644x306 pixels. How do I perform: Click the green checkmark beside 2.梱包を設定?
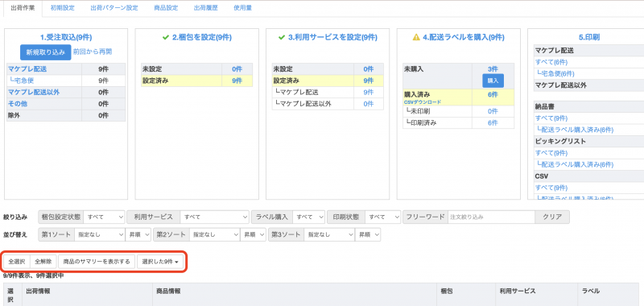click(x=166, y=37)
